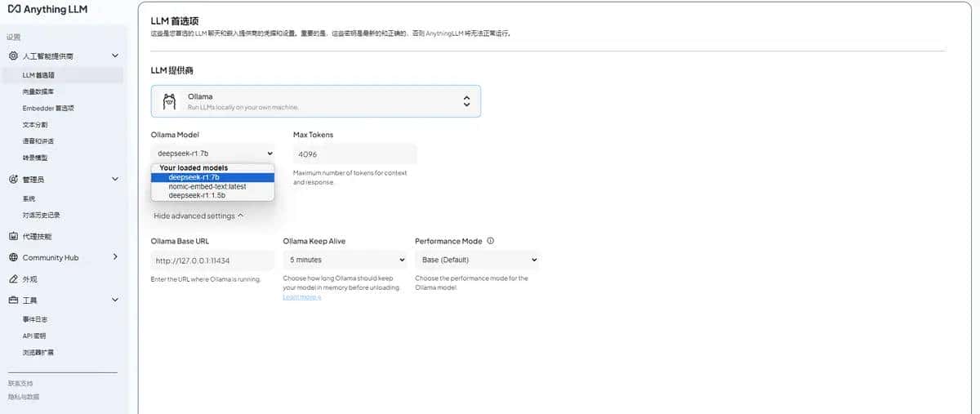Click the Ollama llama provider icon
The width and height of the screenshot is (980, 414).
[169, 101]
